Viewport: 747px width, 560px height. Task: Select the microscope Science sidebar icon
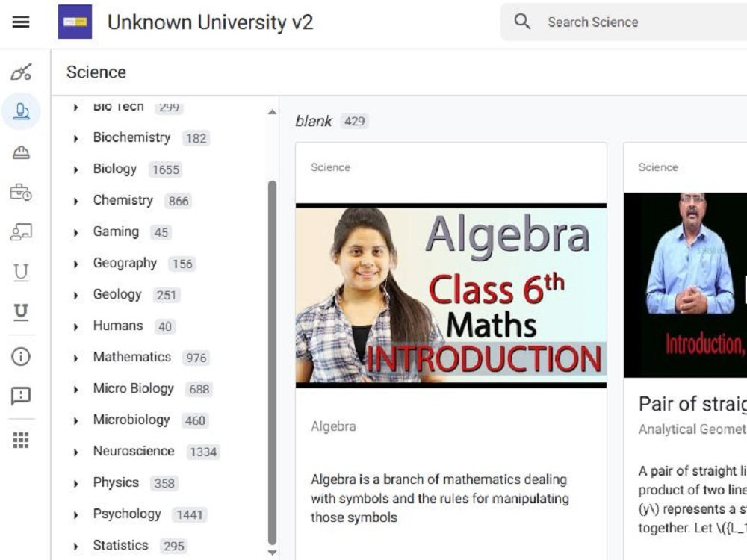click(x=21, y=111)
